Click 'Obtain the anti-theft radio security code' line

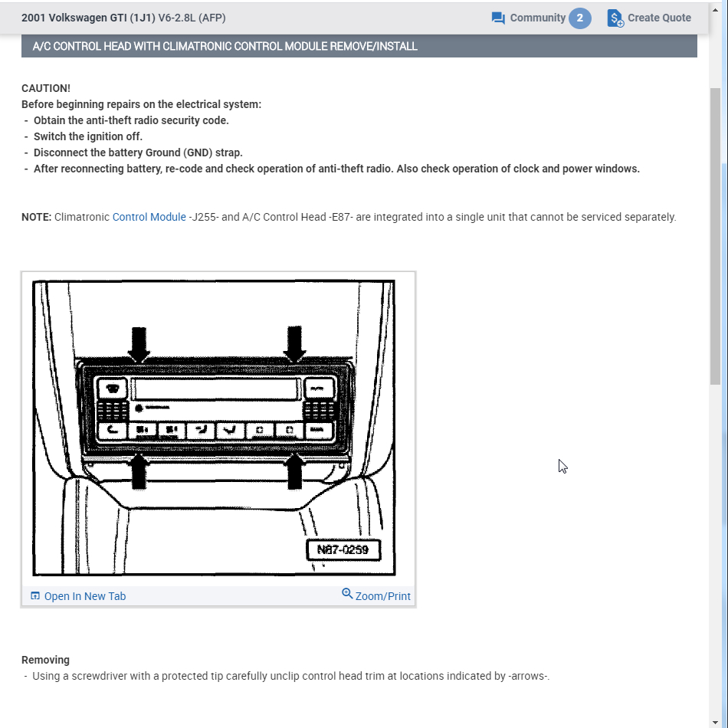131,120
